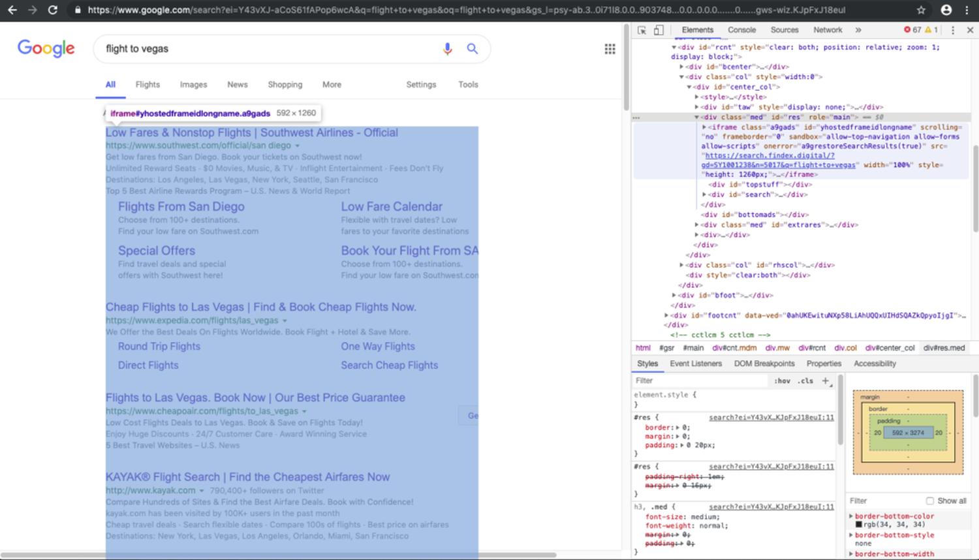Open the Event Listeners tab
Viewport: 979px width, 560px height.
pos(696,364)
